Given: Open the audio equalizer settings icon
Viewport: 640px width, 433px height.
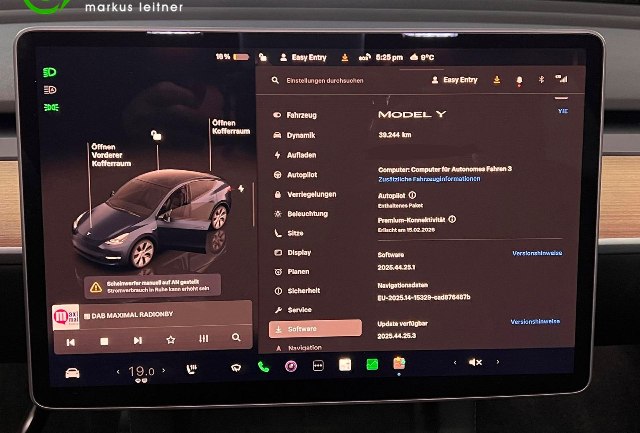Looking at the screenshot, I should [x=204, y=338].
